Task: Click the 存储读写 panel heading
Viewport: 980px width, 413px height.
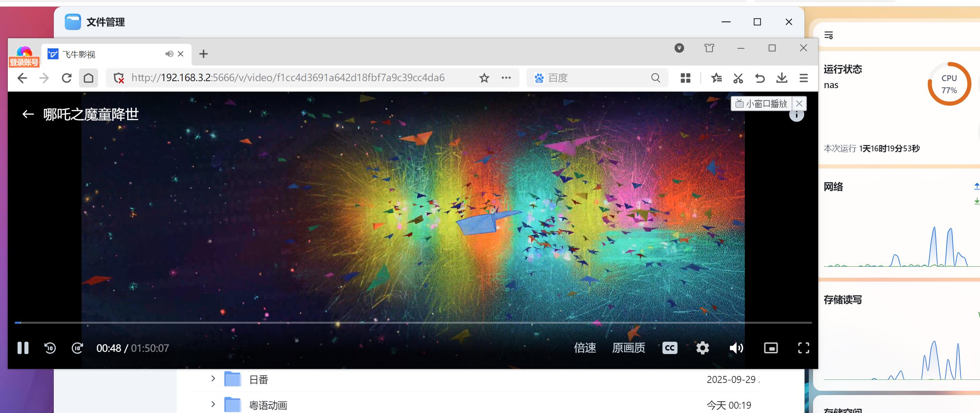Action: [843, 300]
